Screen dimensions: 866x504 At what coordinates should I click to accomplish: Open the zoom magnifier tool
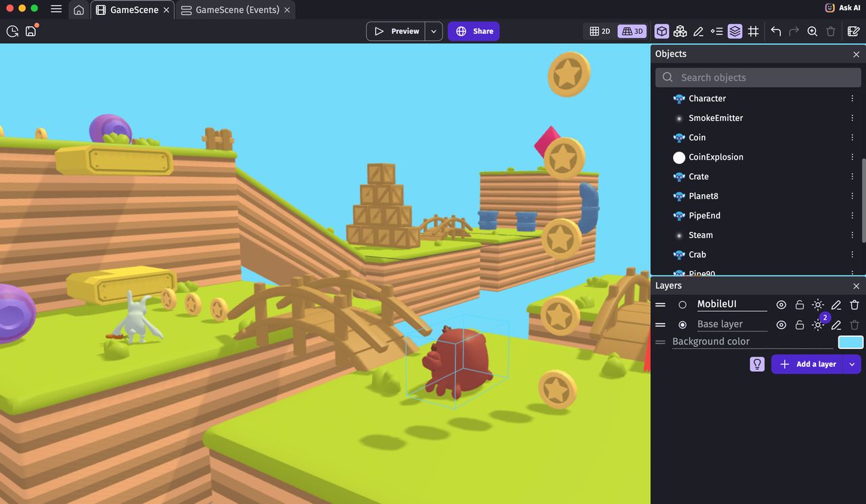click(813, 31)
